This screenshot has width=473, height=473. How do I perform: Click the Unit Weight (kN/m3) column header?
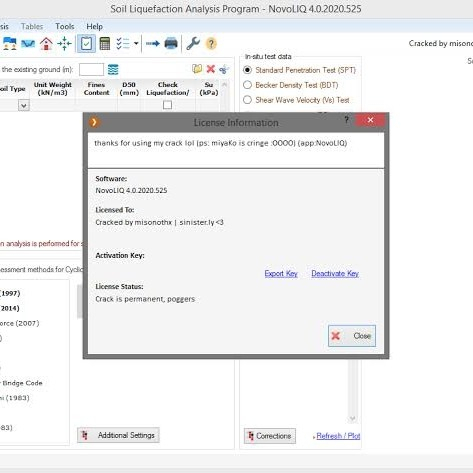pos(52,89)
